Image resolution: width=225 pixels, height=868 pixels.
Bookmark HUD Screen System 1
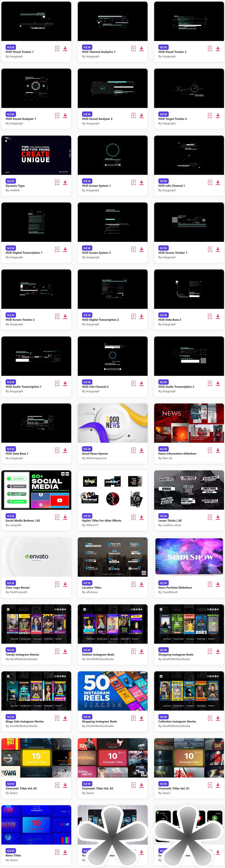tap(133, 183)
